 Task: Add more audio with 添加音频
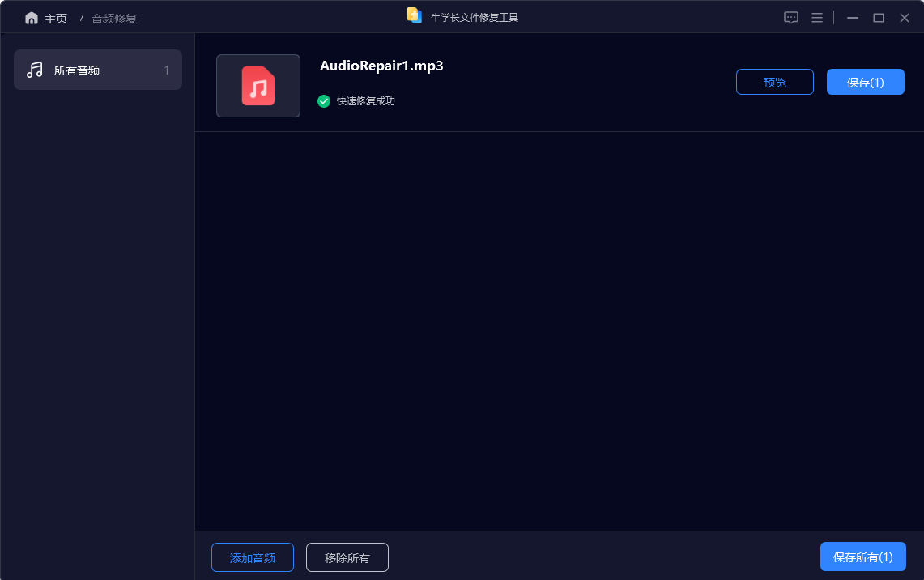click(253, 557)
